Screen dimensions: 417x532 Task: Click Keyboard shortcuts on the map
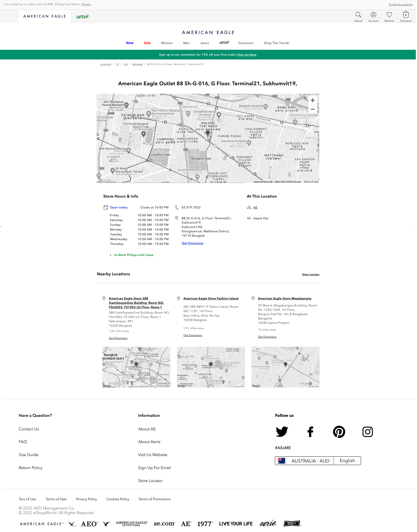(x=263, y=182)
